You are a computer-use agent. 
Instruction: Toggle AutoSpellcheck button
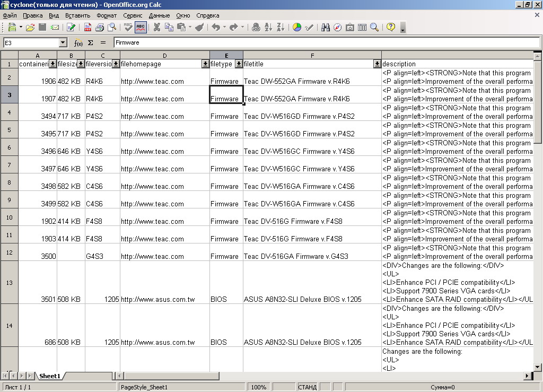141,27
